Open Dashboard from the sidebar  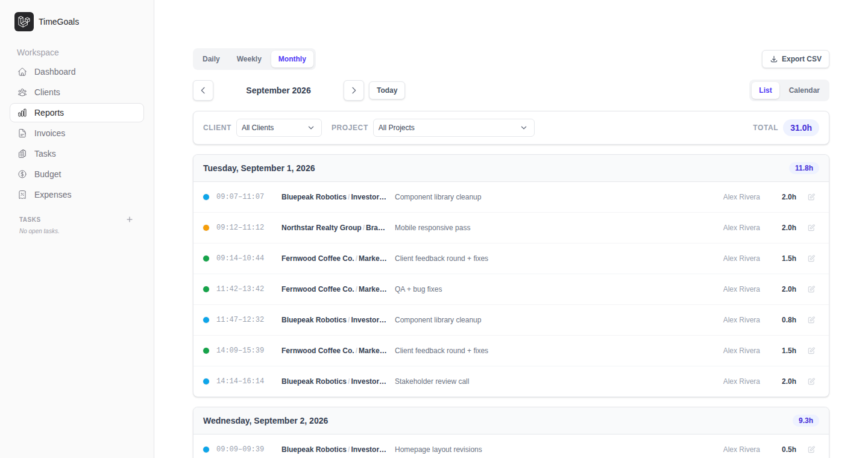pos(77,72)
